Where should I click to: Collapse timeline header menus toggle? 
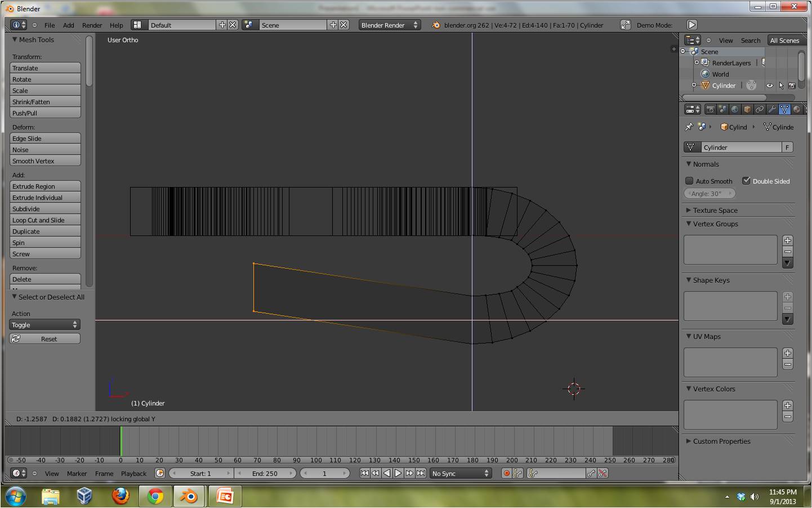(35, 474)
